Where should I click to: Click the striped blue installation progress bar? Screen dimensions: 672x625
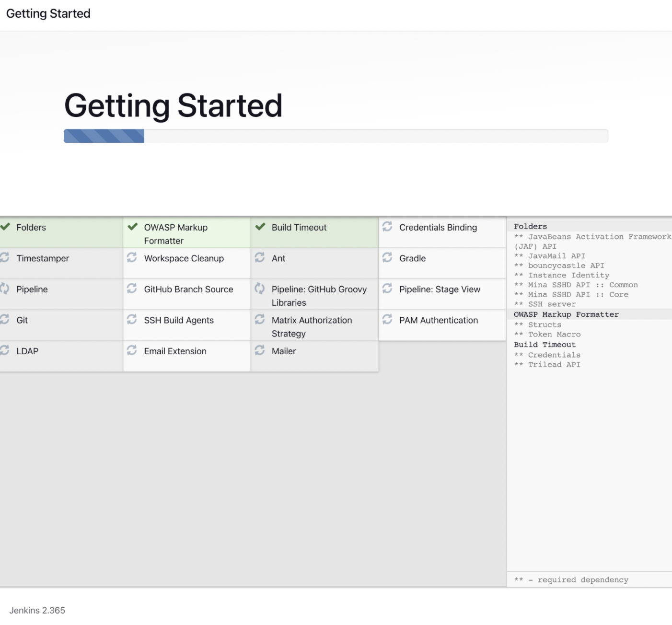tap(104, 136)
